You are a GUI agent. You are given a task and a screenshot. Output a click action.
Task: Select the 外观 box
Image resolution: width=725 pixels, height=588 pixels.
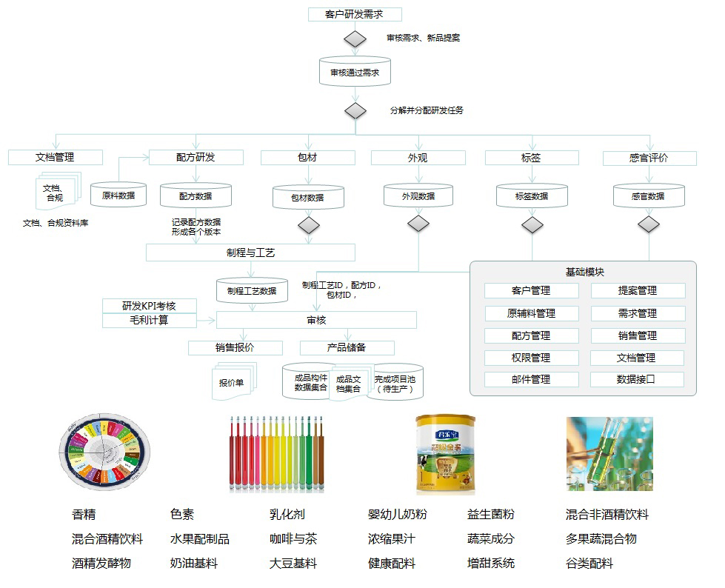pyautogui.click(x=418, y=158)
